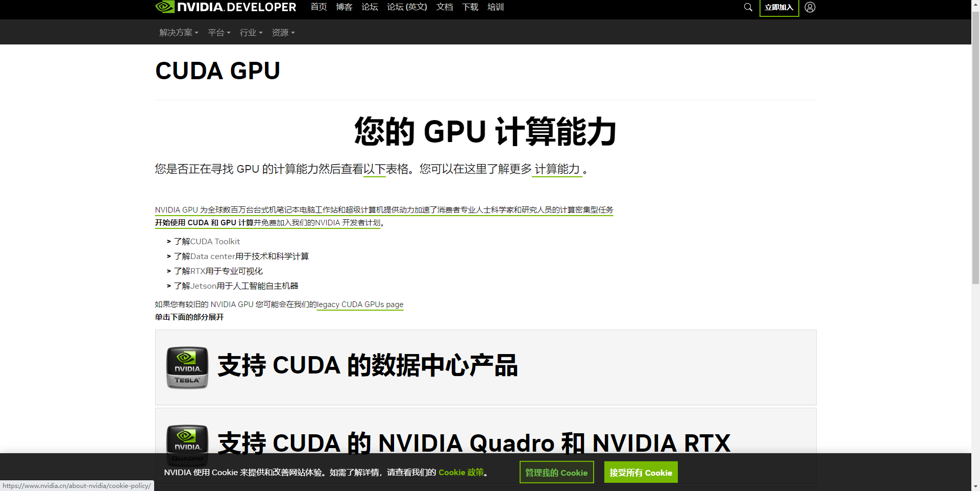Open the Cookie 政策 link
The image size is (980, 491).
[461, 472]
